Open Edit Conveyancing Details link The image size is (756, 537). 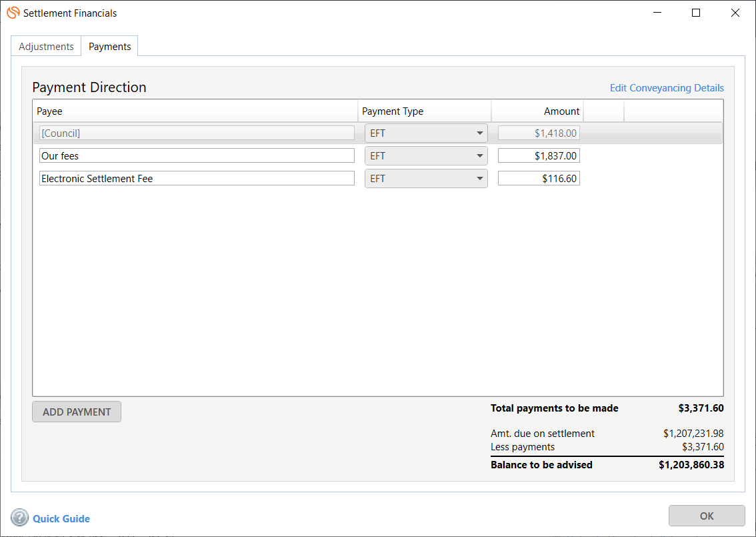(666, 88)
